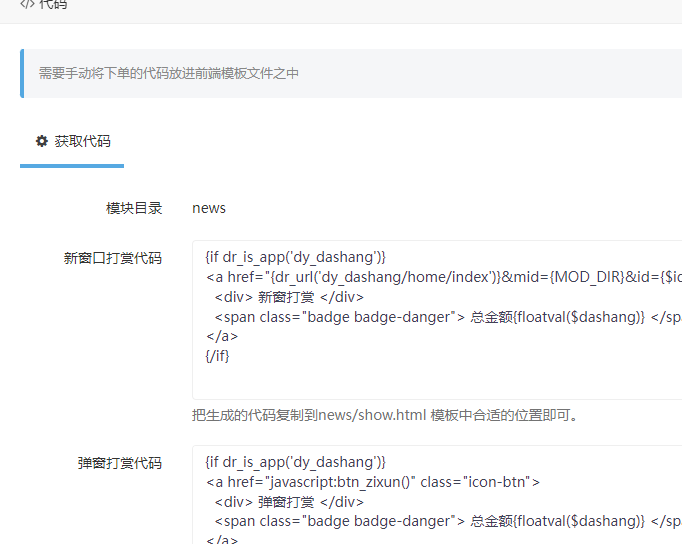Image resolution: width=682 pixels, height=544 pixels.
Task: Click the 新窗口打赏代码 label
Action: pos(113,258)
